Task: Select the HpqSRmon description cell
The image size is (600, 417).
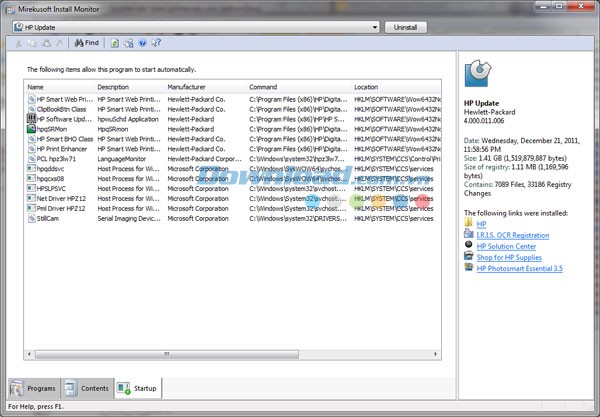Action: 112,129
